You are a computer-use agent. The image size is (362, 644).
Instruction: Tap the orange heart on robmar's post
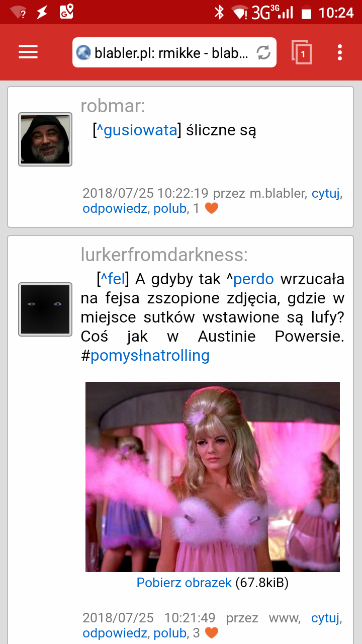[x=212, y=208]
